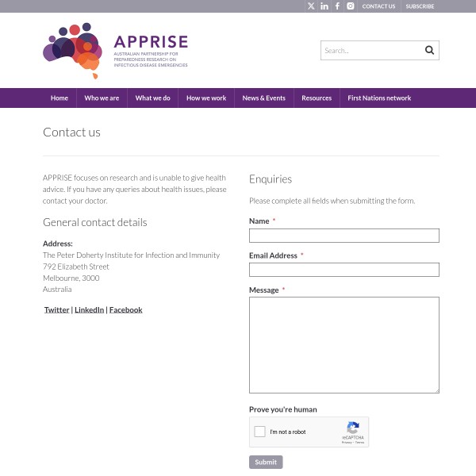Open the LinkedIn text link
This screenshot has width=476, height=476.
pos(89,310)
